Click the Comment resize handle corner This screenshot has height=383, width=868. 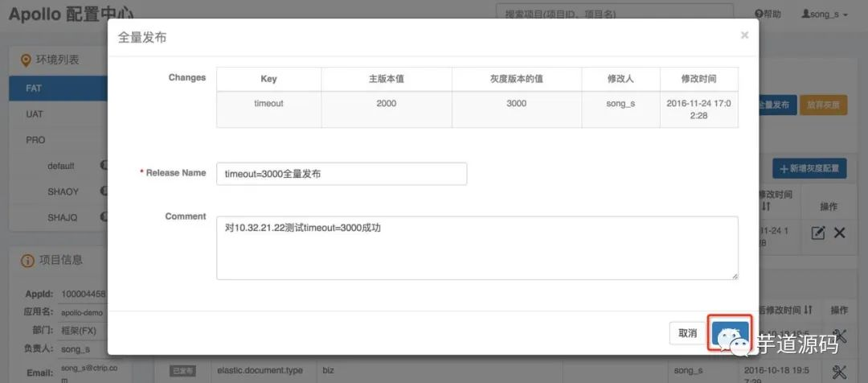[735, 276]
